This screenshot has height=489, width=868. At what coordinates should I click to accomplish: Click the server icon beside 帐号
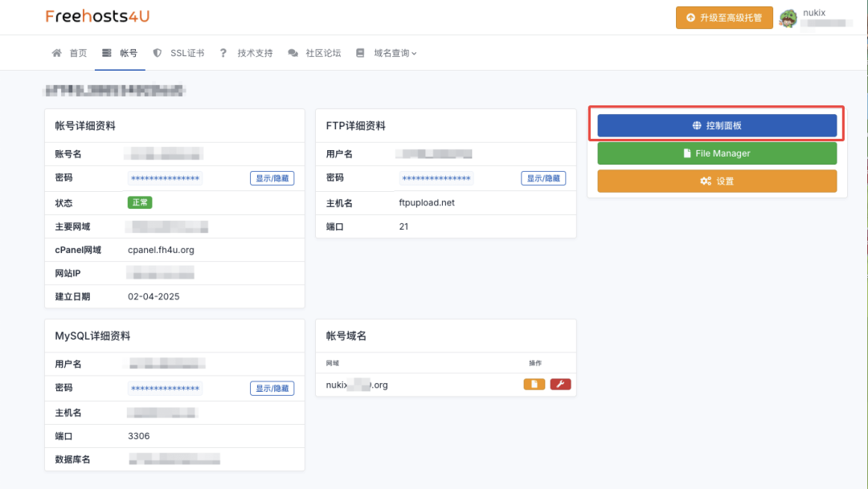tap(106, 53)
